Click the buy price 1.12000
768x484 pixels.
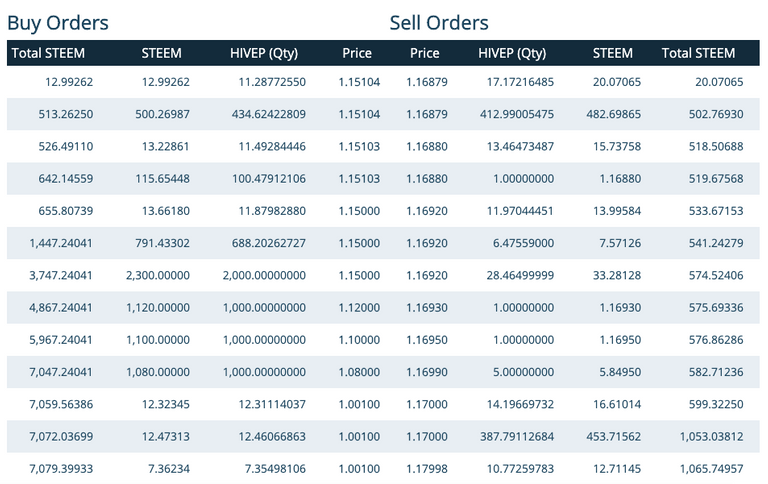click(359, 308)
